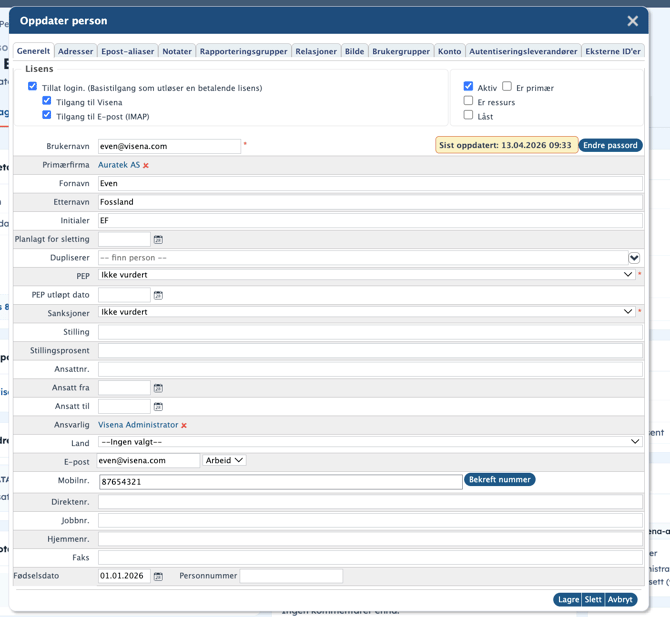Open calendar picker for Ansatt til
Viewport: 670px width, 617px height.
click(158, 406)
